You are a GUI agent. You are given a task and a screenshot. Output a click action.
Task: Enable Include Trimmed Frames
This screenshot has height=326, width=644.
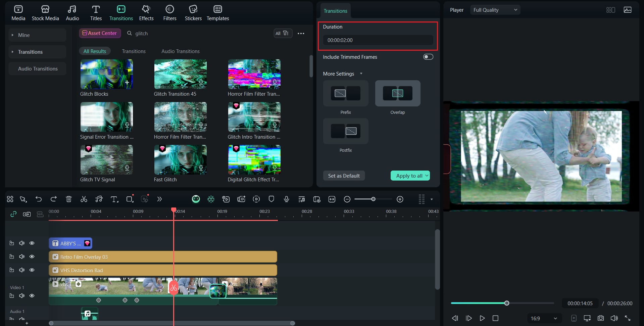[x=428, y=57]
